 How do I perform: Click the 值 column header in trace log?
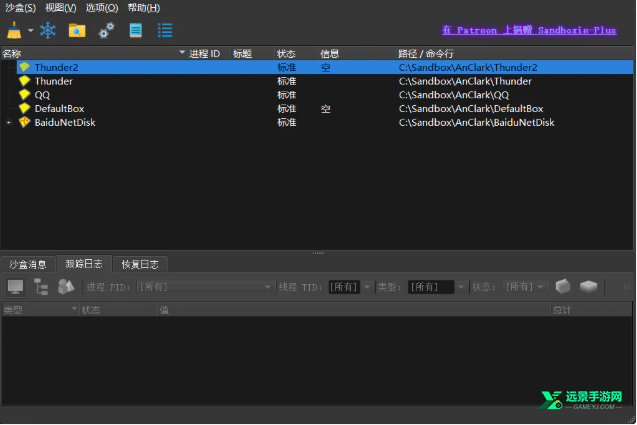354,310
